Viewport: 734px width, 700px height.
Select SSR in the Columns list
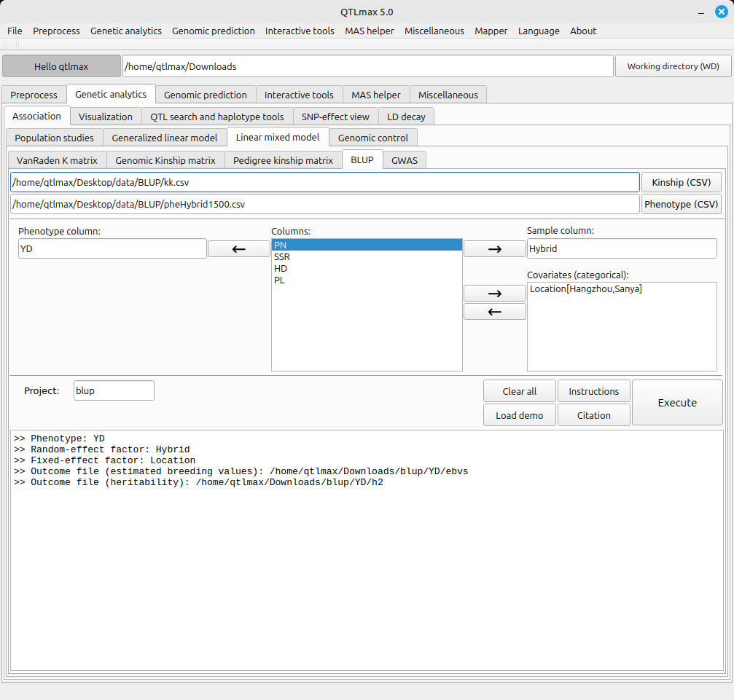pyautogui.click(x=281, y=257)
